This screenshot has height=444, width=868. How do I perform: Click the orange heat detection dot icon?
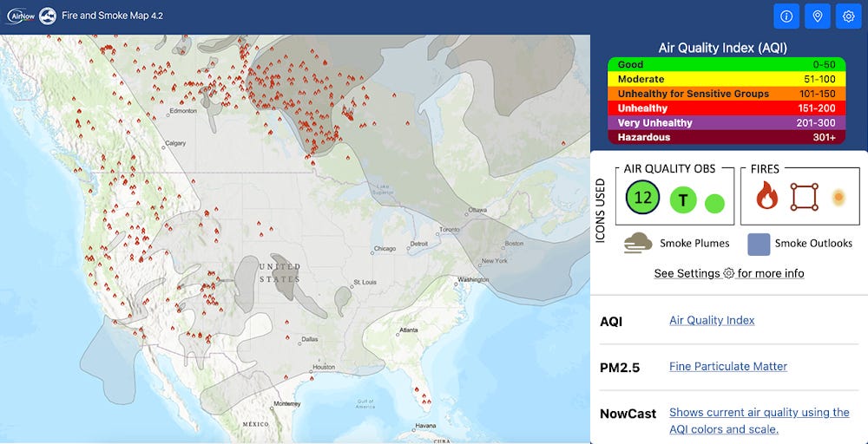(x=838, y=197)
